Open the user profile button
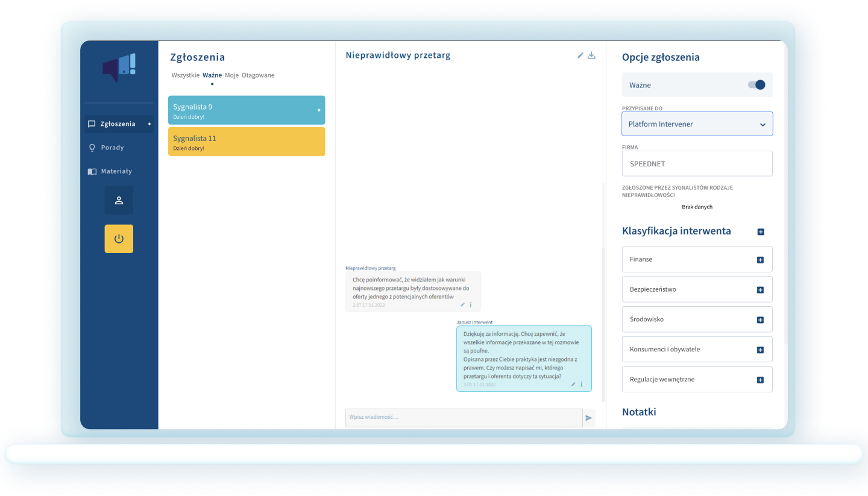 click(119, 200)
